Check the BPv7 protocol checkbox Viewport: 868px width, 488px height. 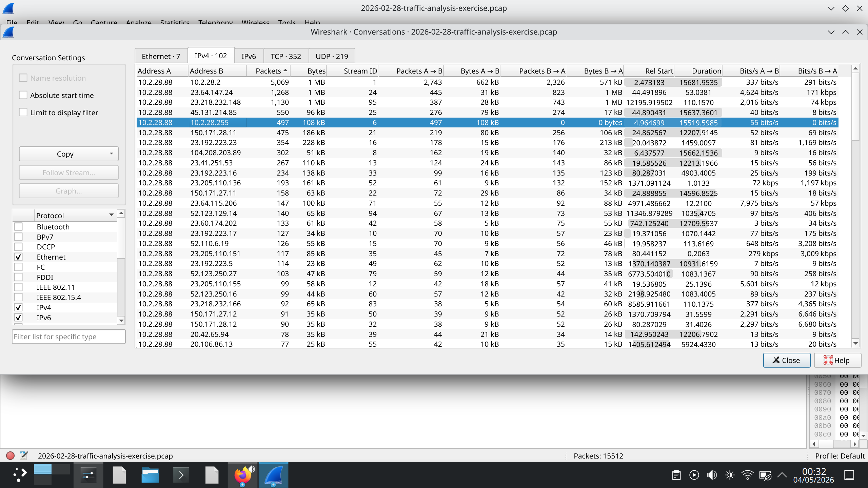[x=18, y=237]
